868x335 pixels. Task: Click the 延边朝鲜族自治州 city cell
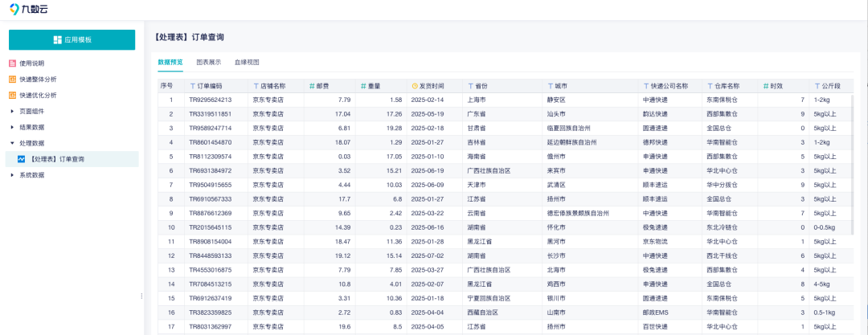[x=572, y=142]
